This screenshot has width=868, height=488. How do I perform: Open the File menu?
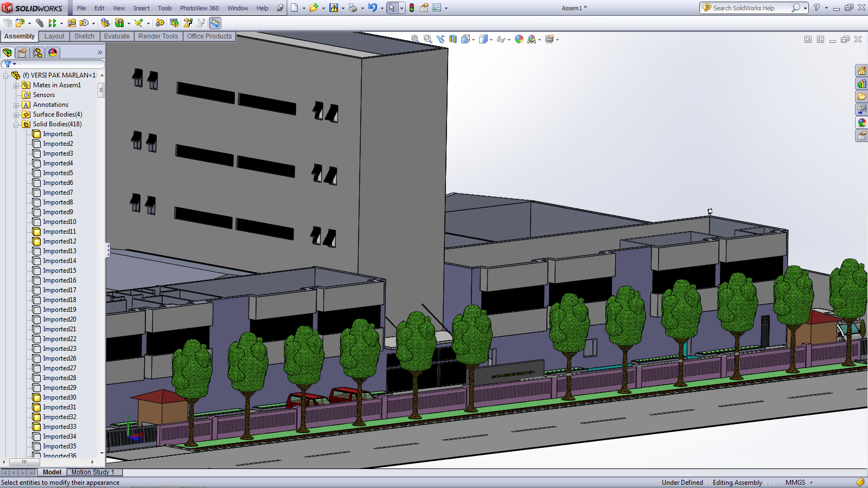pyautogui.click(x=81, y=8)
